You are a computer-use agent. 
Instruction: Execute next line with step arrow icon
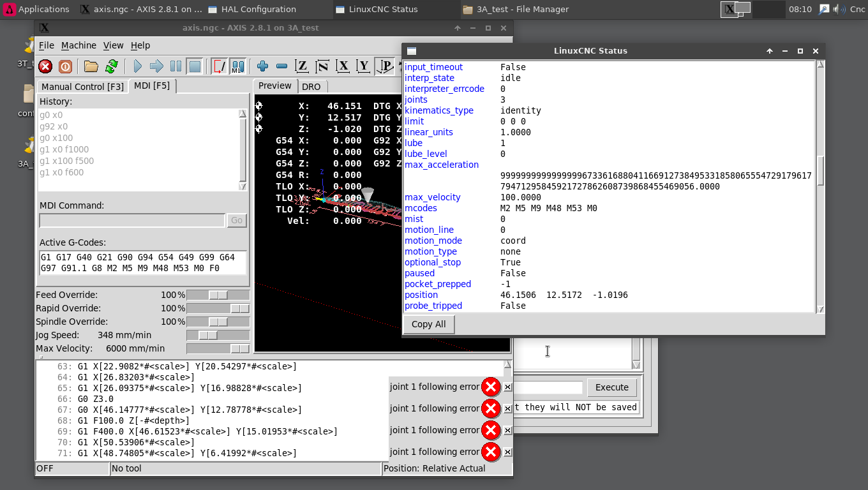pyautogui.click(x=156, y=66)
